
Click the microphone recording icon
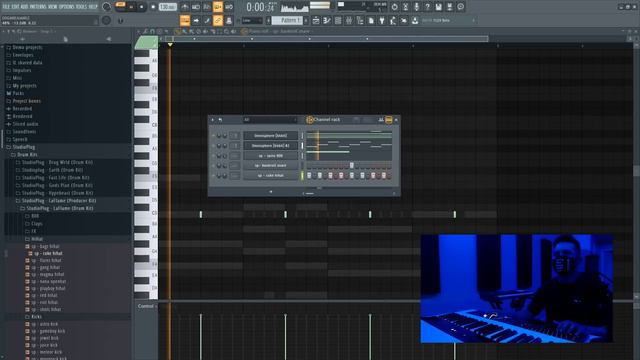coord(416,7)
